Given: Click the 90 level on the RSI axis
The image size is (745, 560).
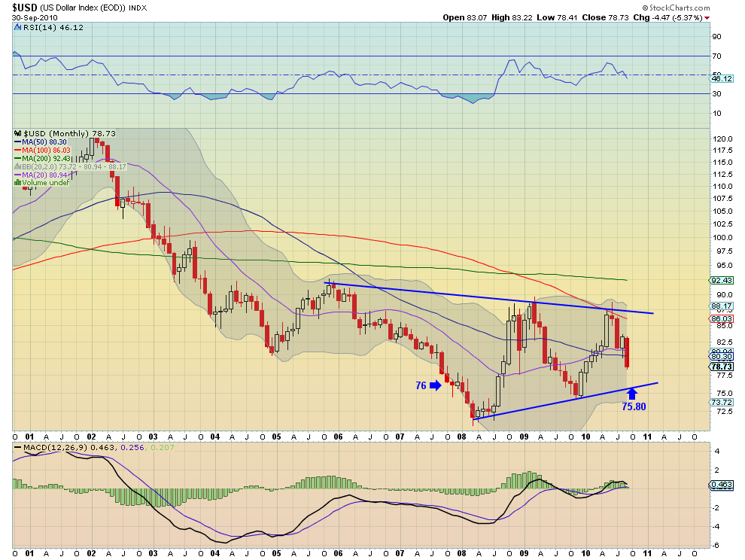Looking at the screenshot, I should 716,37.
